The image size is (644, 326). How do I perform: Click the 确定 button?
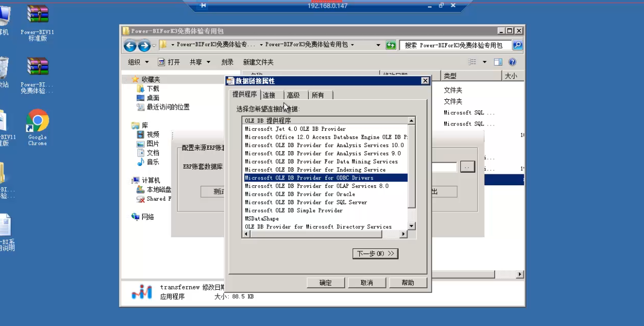coord(326,283)
